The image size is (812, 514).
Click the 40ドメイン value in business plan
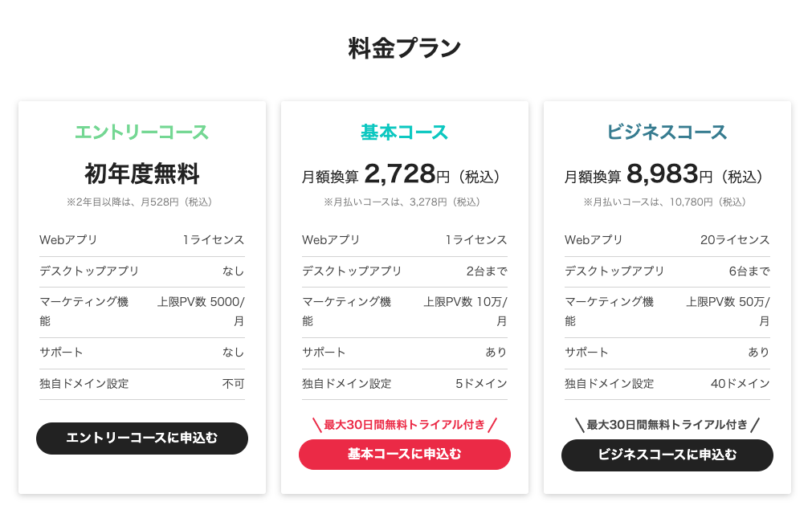[x=740, y=384]
